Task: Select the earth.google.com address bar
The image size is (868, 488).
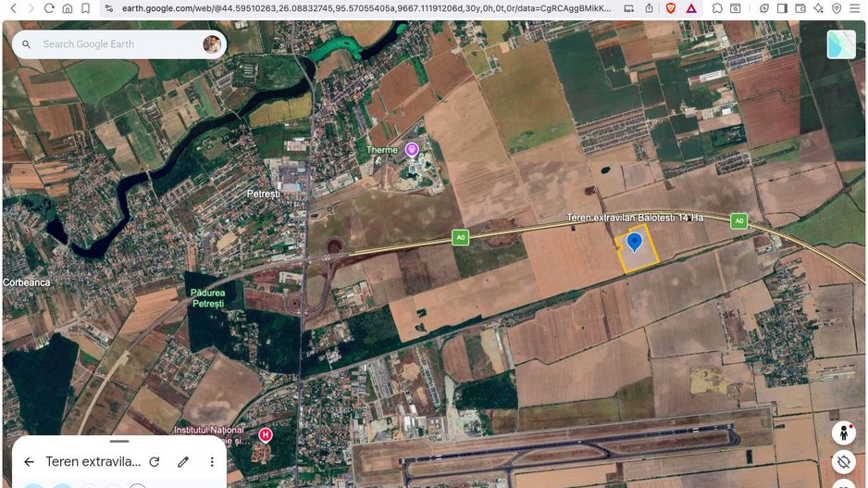Action: [366, 8]
